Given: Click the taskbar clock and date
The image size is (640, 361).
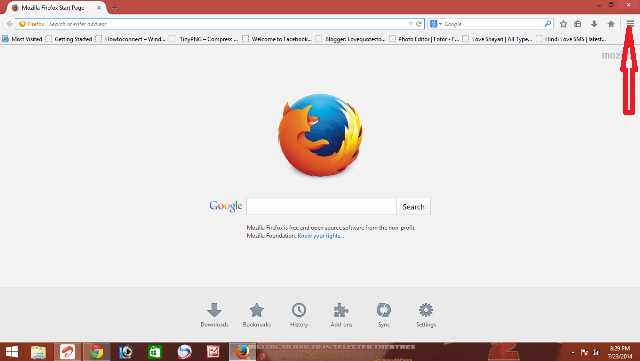Looking at the screenshot, I should 620,352.
